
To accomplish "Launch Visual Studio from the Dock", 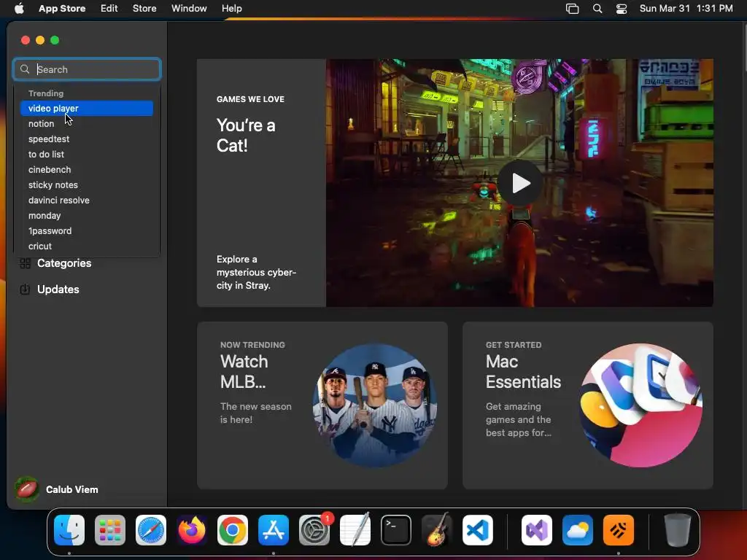I will [x=537, y=530].
